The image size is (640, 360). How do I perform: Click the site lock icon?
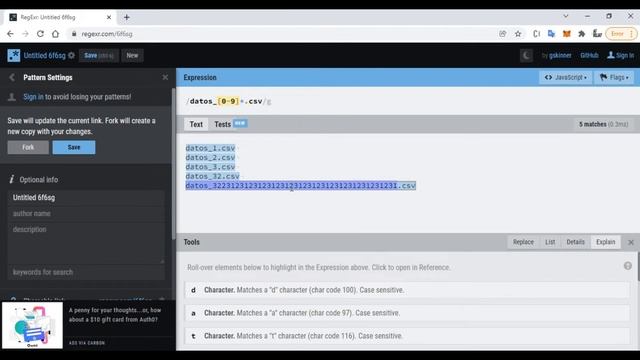point(74,34)
